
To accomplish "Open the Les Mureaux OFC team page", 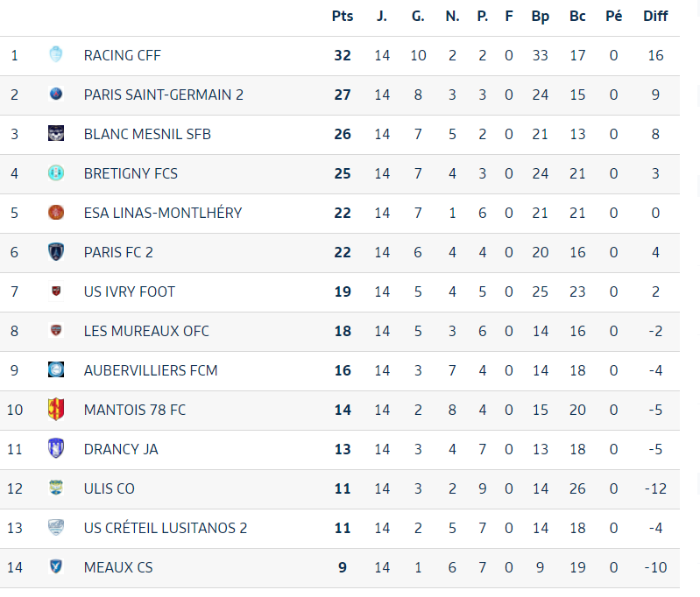I will (x=146, y=331).
